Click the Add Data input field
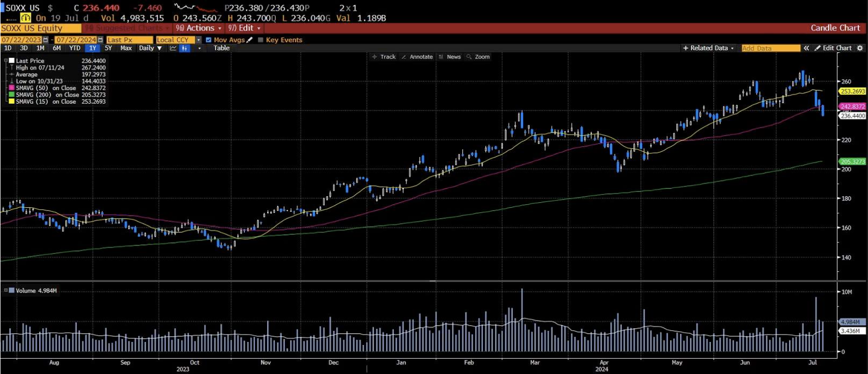Viewport: 868px width, 374px height. click(770, 48)
